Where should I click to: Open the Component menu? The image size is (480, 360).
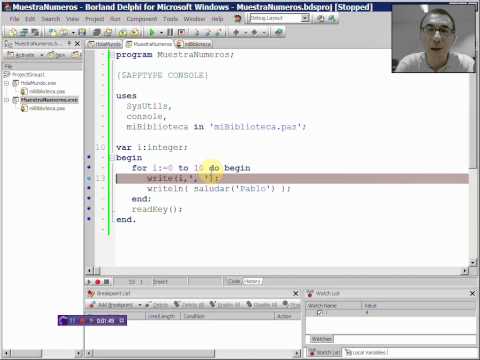click(142, 19)
